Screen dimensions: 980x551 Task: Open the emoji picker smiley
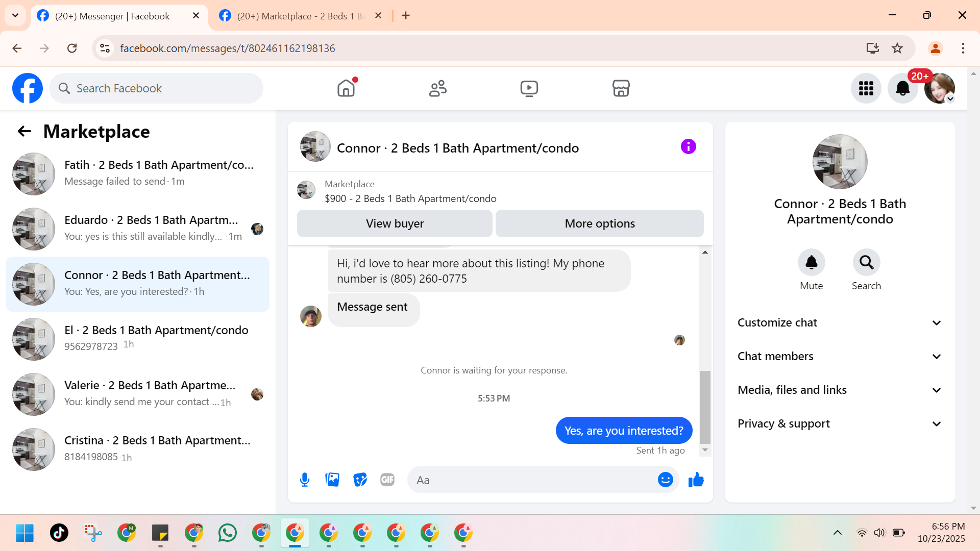(x=665, y=480)
